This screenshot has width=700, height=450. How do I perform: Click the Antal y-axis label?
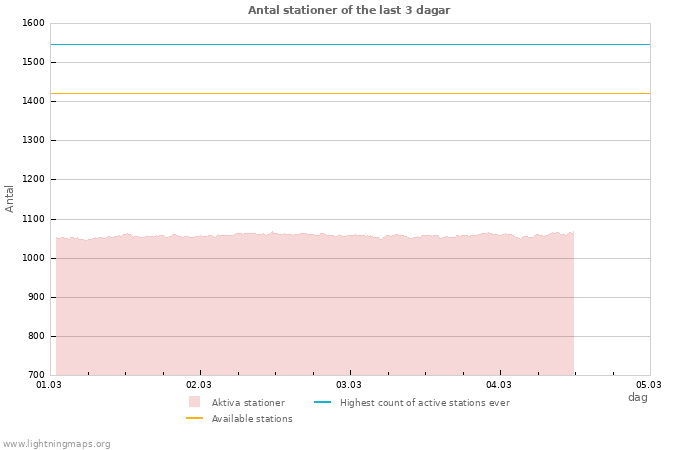10,198
